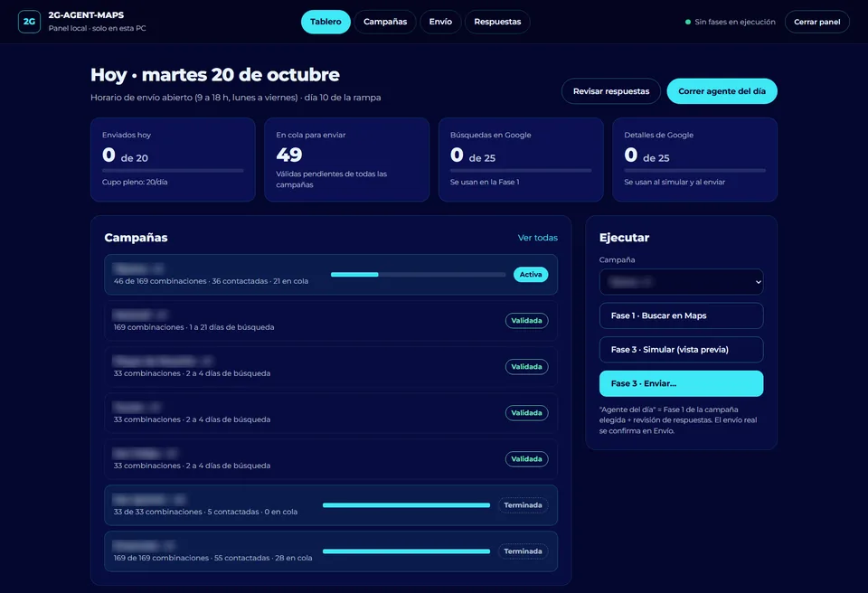Click Terminada badge on 33 de 33 campaign

[x=523, y=505]
